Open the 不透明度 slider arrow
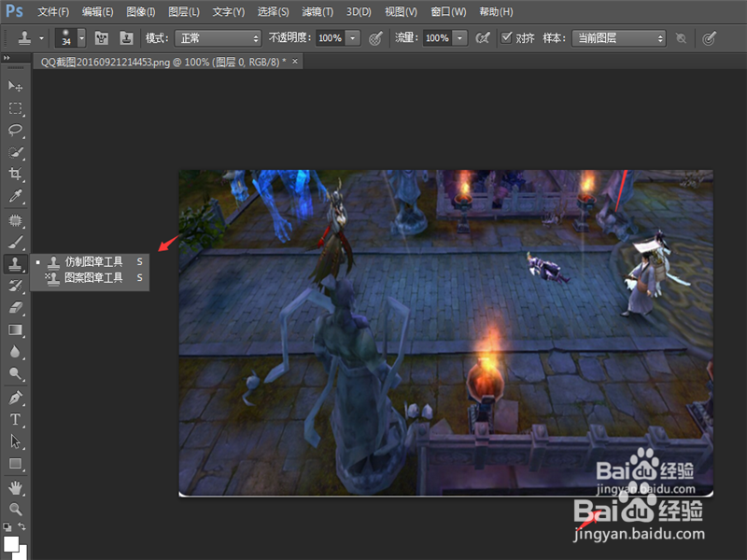Image resolution: width=747 pixels, height=560 pixels. pyautogui.click(x=353, y=38)
